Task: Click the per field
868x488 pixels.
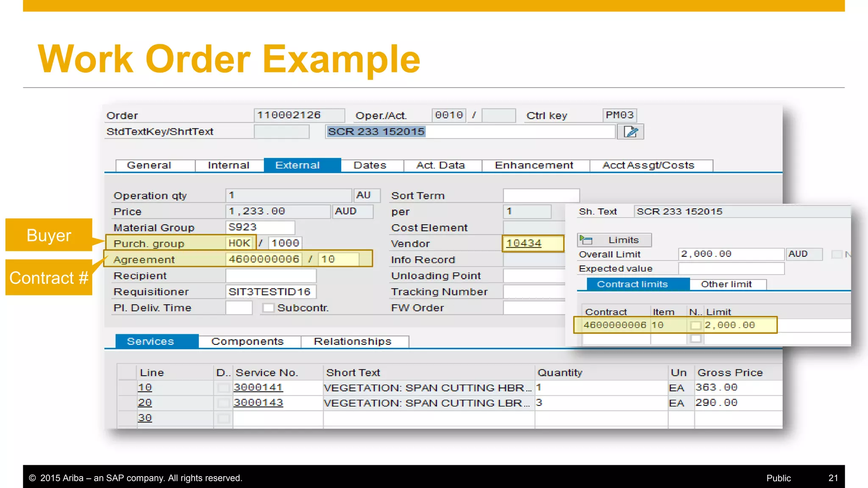Action: 527,211
